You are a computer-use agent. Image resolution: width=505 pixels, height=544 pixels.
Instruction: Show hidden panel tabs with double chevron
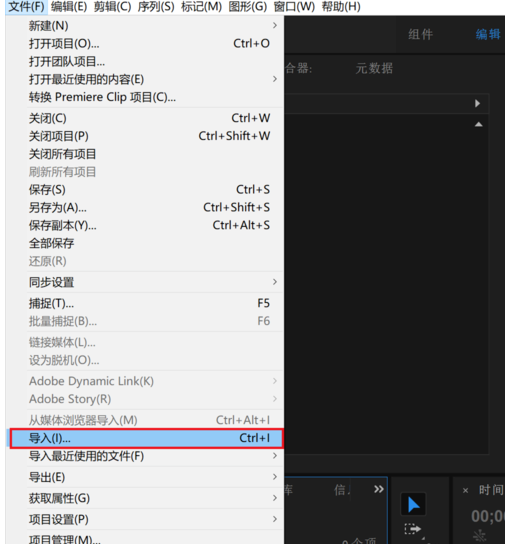pyautogui.click(x=379, y=489)
